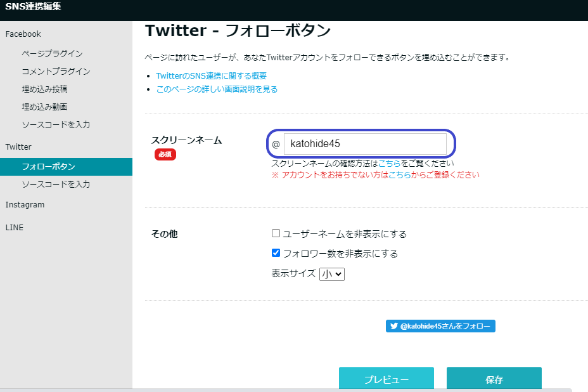Click the 必須 required badge
The width and height of the screenshot is (588, 392).
pyautogui.click(x=165, y=154)
